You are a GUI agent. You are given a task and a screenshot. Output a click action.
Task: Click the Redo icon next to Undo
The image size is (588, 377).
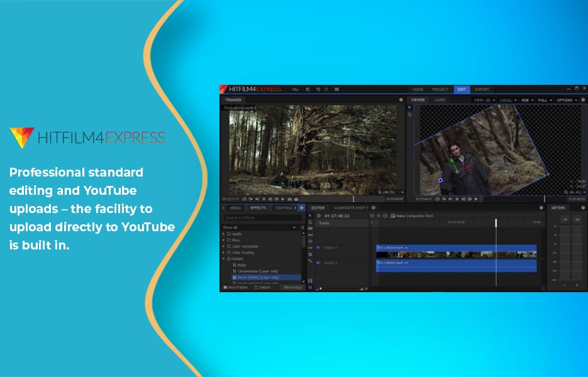(x=325, y=89)
